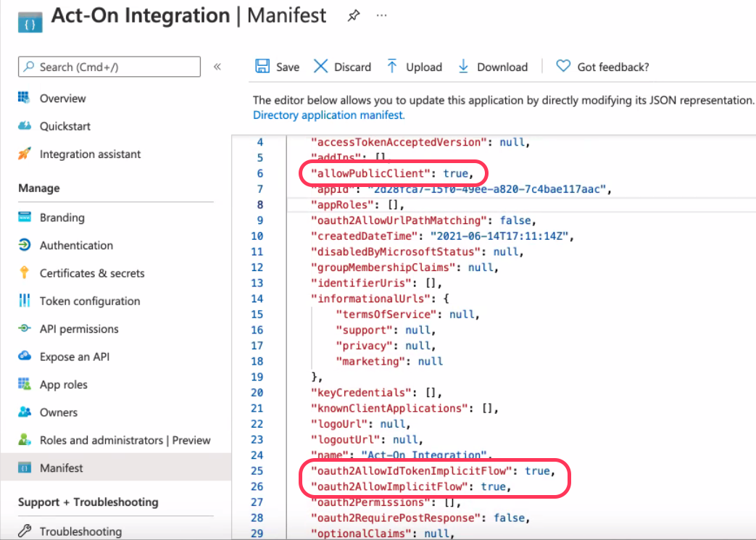Click the "appRoles" key in editor
Screen dimensions: 756x540
342,205
